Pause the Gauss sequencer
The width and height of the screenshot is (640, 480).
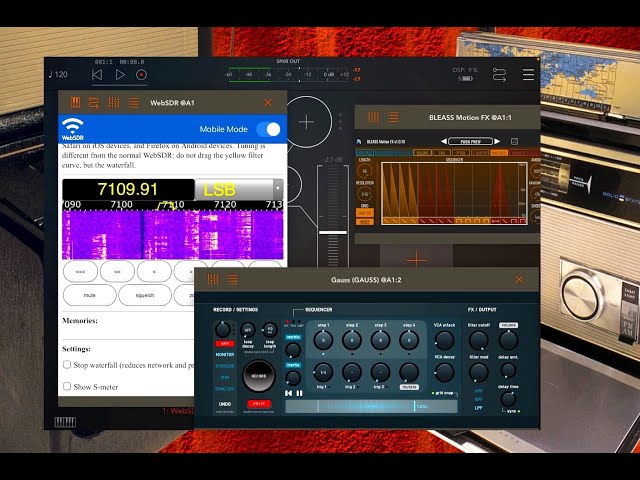(300, 393)
